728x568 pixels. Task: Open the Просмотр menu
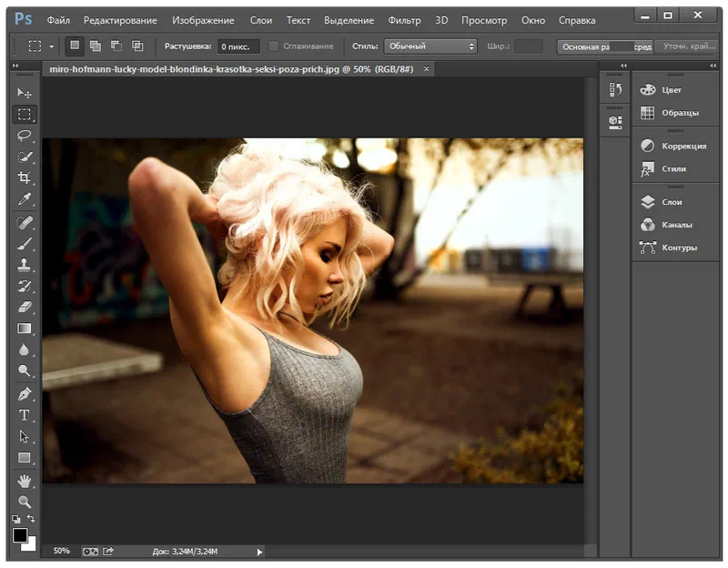(484, 20)
